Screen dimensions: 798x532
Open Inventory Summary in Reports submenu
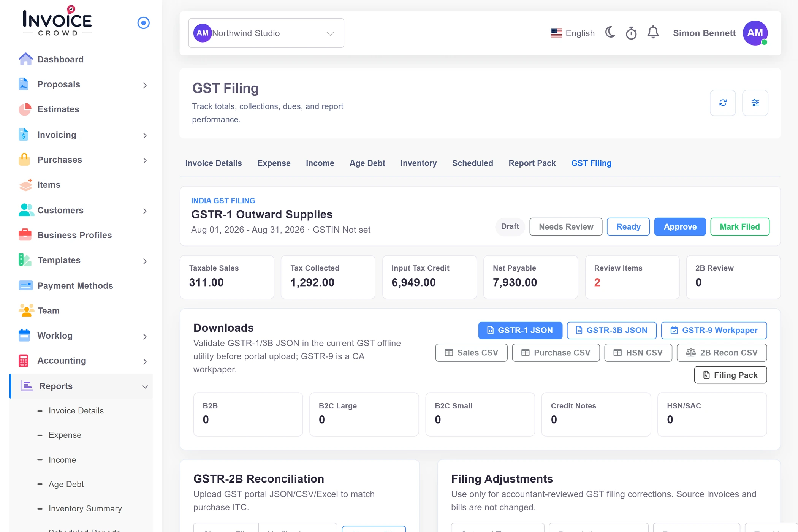coord(85,508)
